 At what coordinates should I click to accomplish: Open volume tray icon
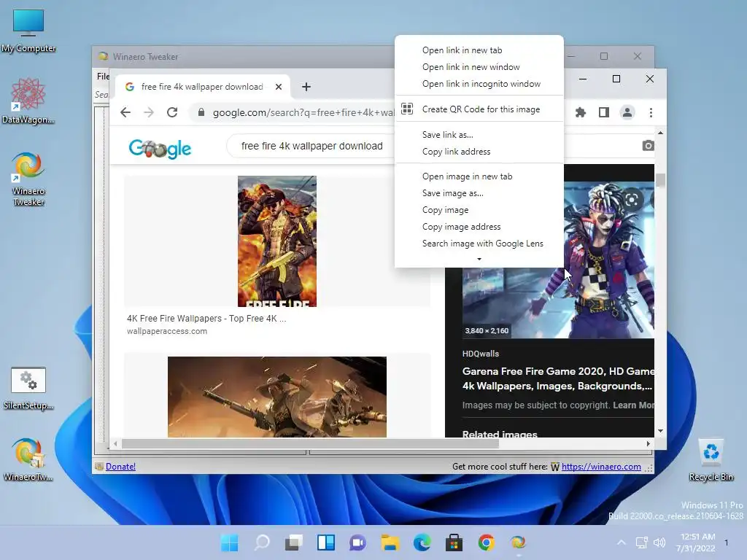pyautogui.click(x=659, y=542)
